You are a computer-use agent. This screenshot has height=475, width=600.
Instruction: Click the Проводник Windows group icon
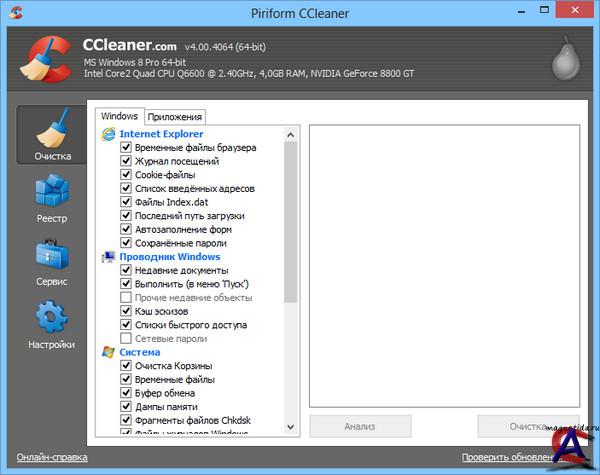click(109, 257)
